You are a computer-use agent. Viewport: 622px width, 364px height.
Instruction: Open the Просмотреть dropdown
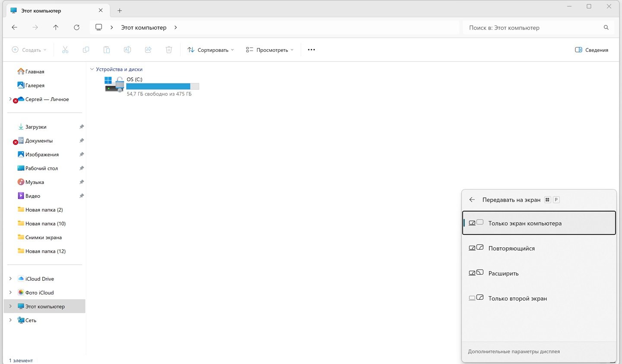270,50
